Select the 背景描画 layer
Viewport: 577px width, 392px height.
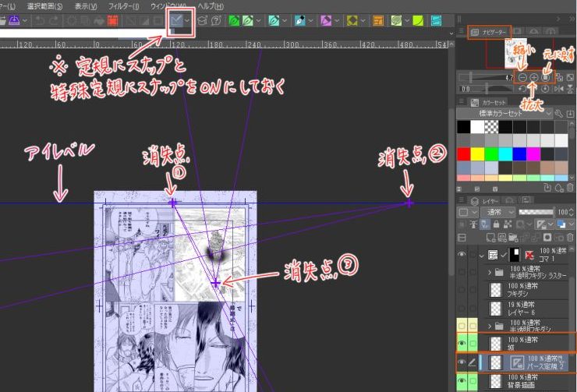click(522, 381)
